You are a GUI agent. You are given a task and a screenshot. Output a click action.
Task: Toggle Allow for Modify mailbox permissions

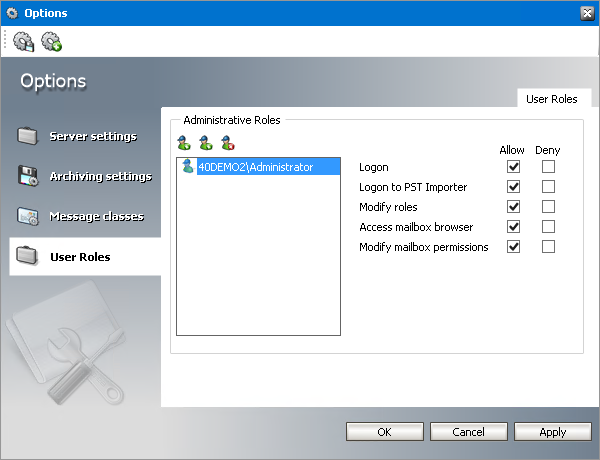[514, 247]
